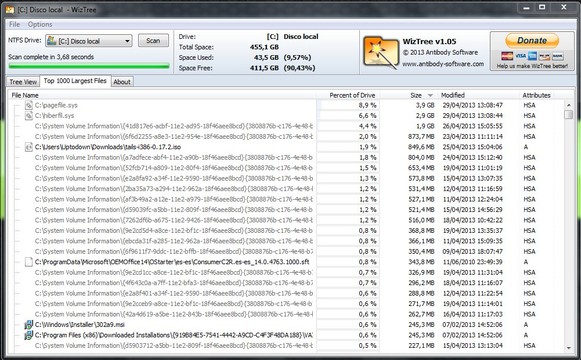Click the Size column sort arrow

pyautogui.click(x=430, y=96)
